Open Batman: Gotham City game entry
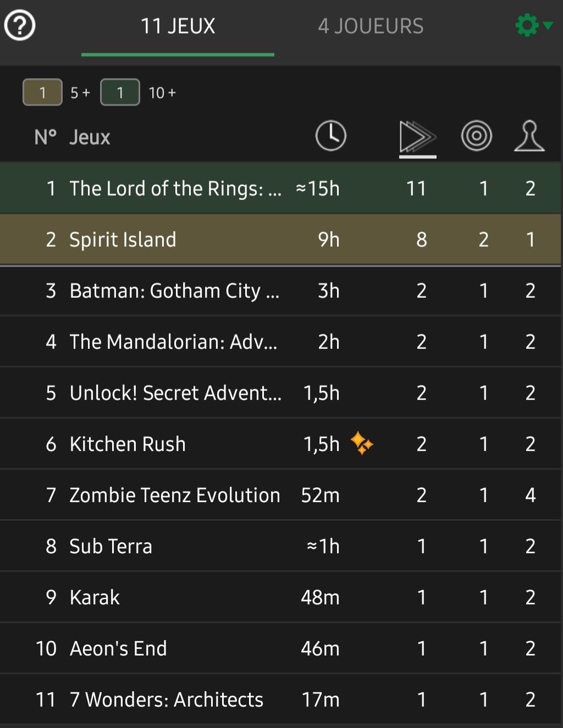Viewport: 563px width, 728px height. point(280,290)
